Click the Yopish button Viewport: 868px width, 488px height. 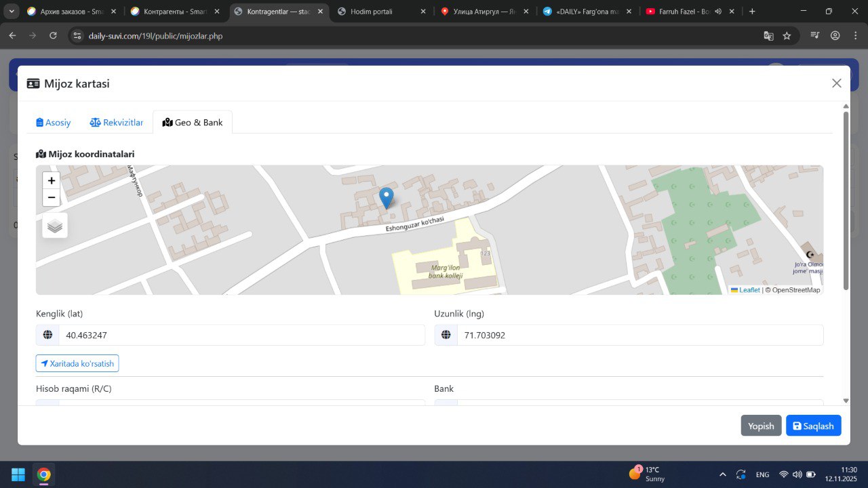[761, 426]
